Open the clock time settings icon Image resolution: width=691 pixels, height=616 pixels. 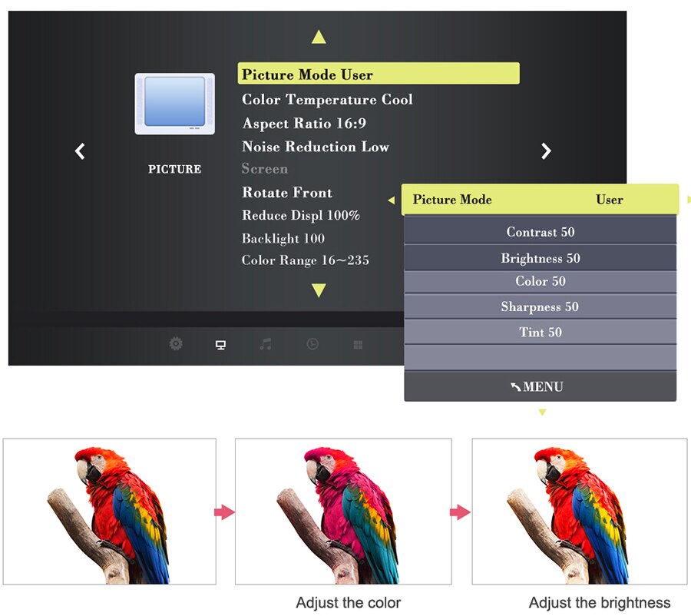click(312, 344)
